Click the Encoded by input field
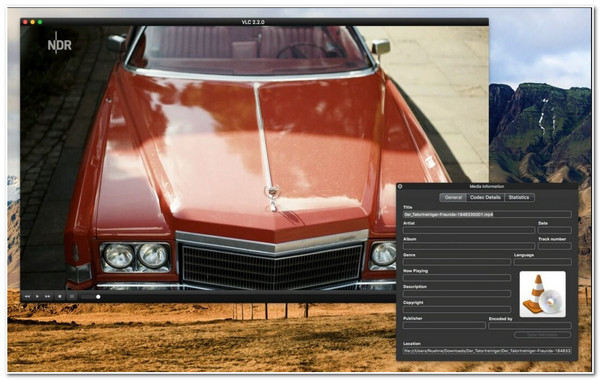The height and width of the screenshot is (380, 600). (530, 325)
